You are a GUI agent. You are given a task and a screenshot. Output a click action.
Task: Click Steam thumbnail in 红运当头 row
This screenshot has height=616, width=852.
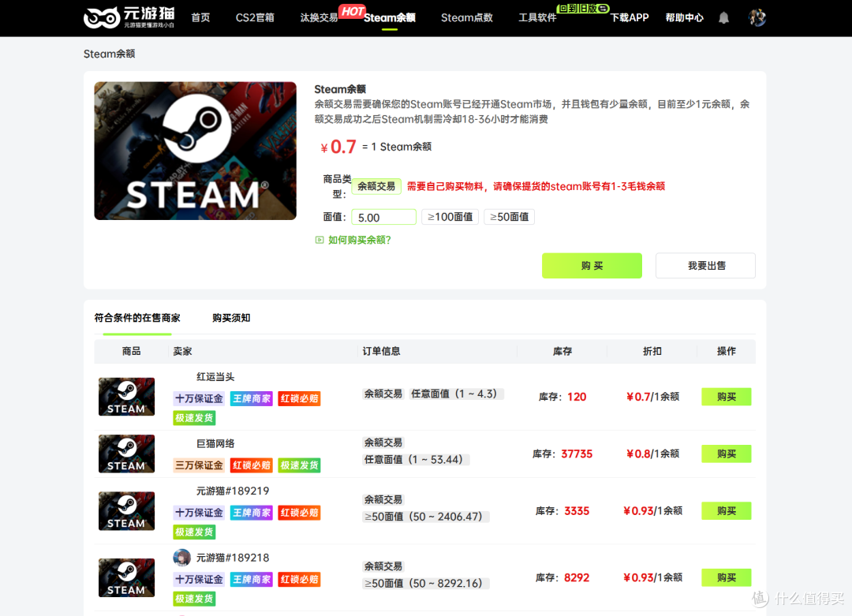(x=126, y=397)
